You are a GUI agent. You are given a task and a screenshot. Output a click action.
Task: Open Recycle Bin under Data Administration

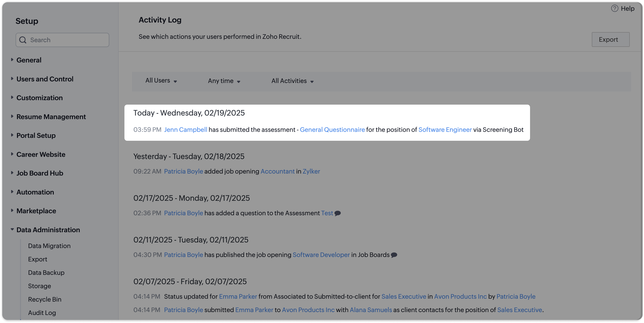click(x=44, y=299)
